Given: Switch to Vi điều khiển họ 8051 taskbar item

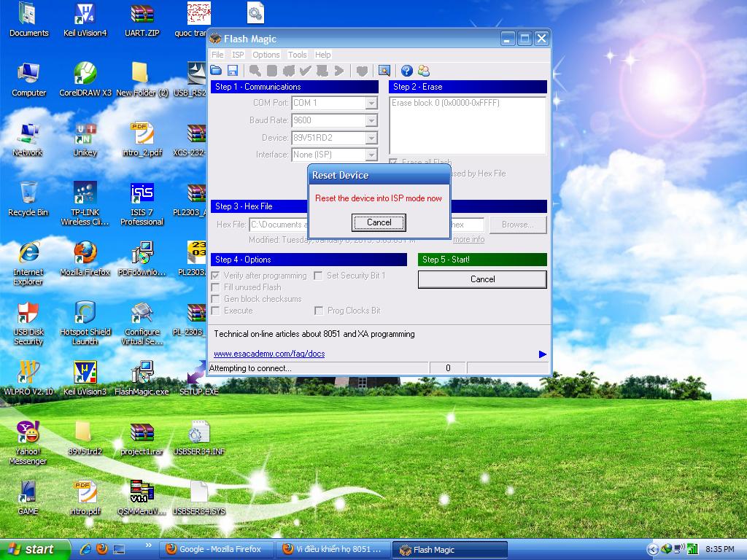Looking at the screenshot, I should 334,550.
